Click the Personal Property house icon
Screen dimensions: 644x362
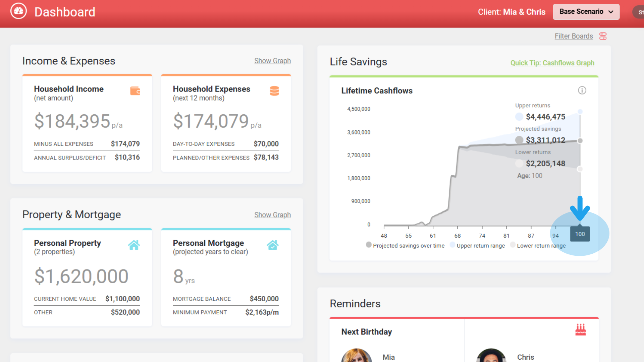tap(134, 245)
